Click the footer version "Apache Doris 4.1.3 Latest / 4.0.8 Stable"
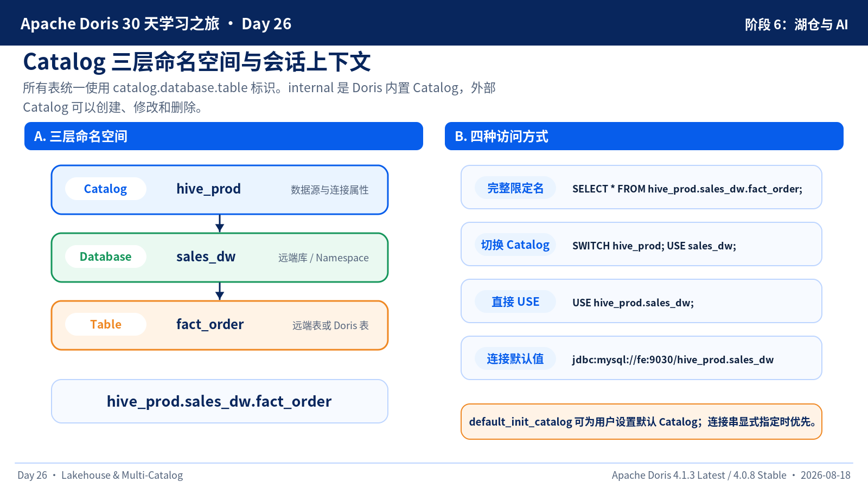The width and height of the screenshot is (868, 488). pyautogui.click(x=699, y=475)
